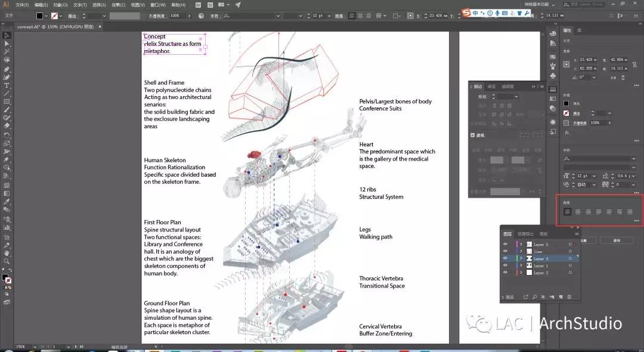Toggle visibility of Layer 2

pos(506,272)
